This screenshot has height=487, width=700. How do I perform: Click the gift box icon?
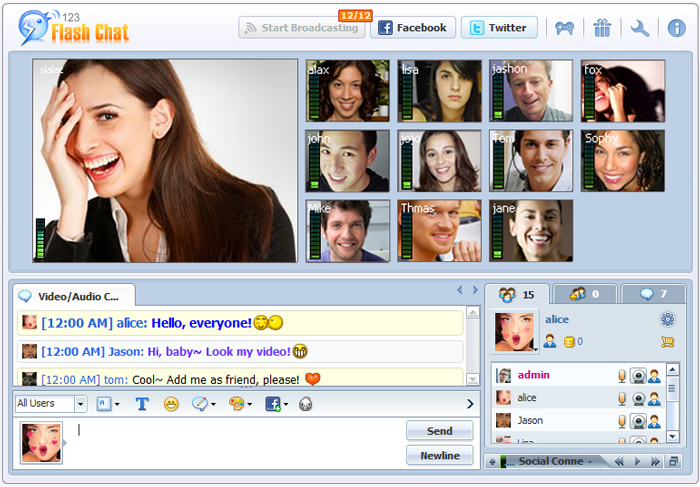click(601, 28)
